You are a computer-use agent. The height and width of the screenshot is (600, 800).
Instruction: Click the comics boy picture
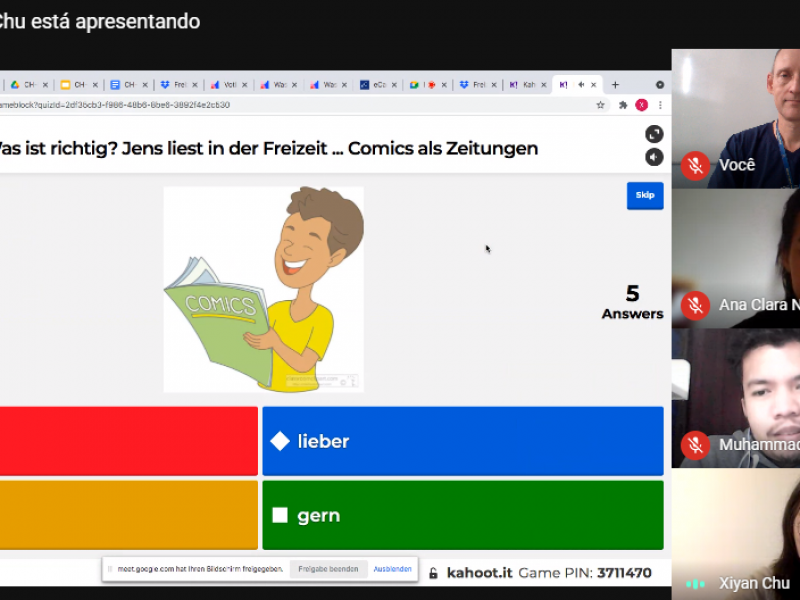click(263, 289)
